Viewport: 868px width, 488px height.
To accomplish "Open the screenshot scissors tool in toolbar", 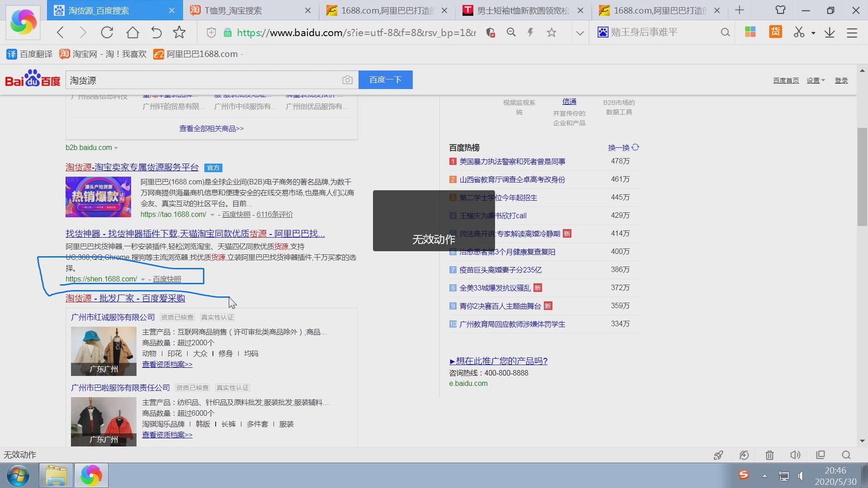I will (799, 32).
